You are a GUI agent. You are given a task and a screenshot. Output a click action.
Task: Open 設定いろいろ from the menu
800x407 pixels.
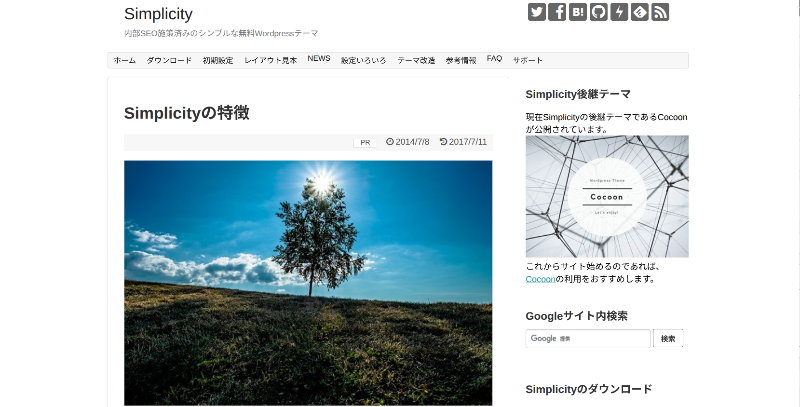(x=363, y=61)
